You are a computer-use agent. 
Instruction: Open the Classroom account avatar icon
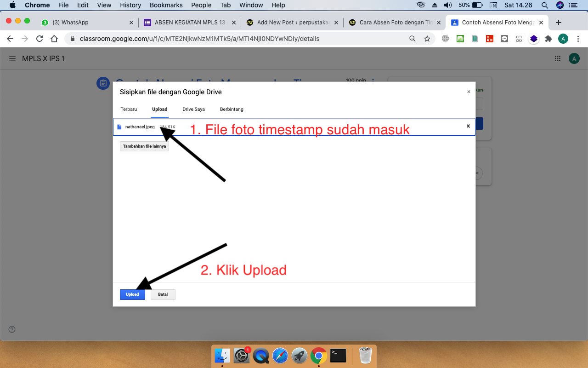pos(573,58)
